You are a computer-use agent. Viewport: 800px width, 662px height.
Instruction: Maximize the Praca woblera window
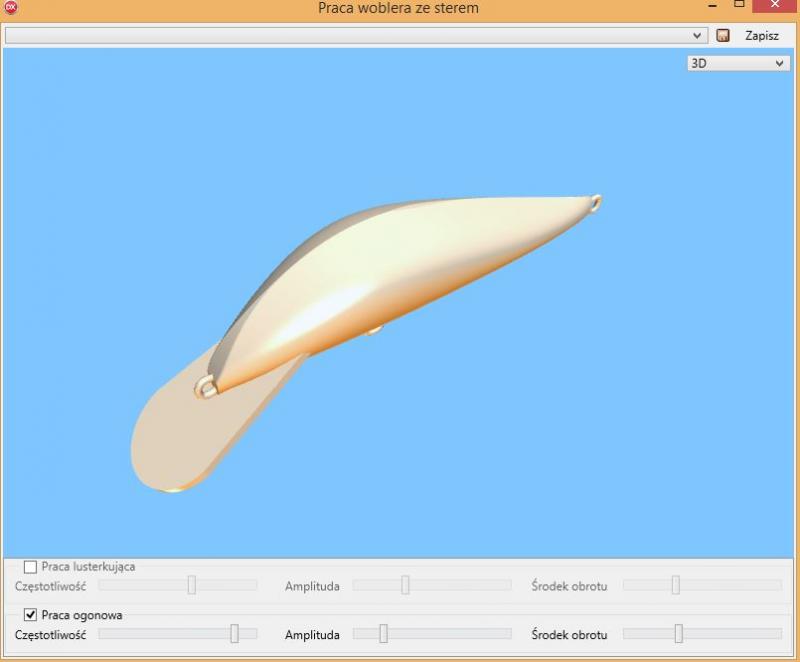click(x=739, y=6)
